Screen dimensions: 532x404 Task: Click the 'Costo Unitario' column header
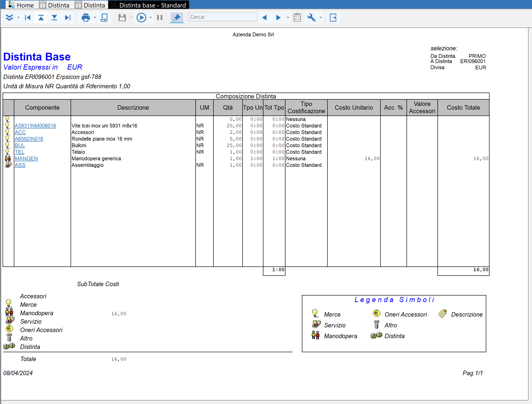pos(354,108)
